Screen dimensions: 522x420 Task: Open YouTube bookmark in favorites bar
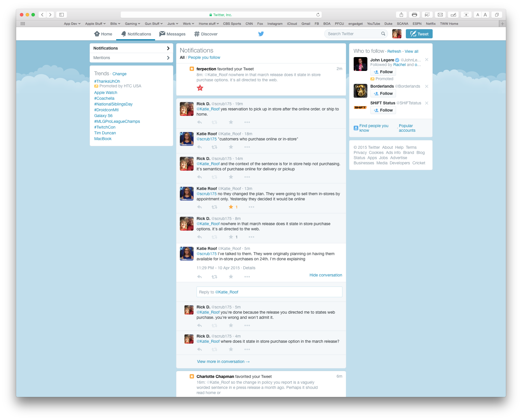click(x=374, y=24)
